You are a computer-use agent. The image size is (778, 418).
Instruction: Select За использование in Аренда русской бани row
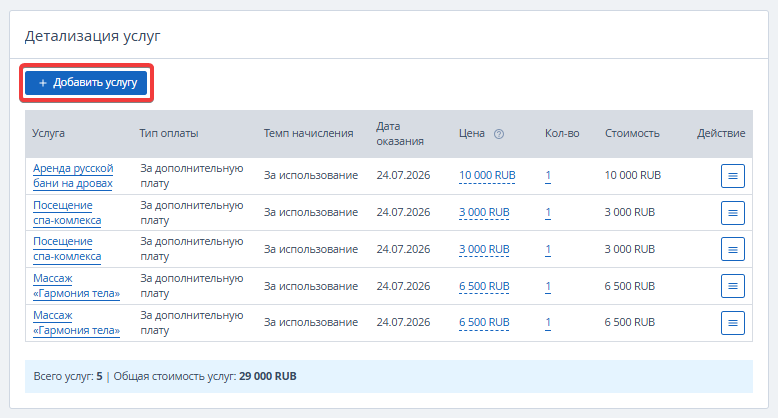311,175
